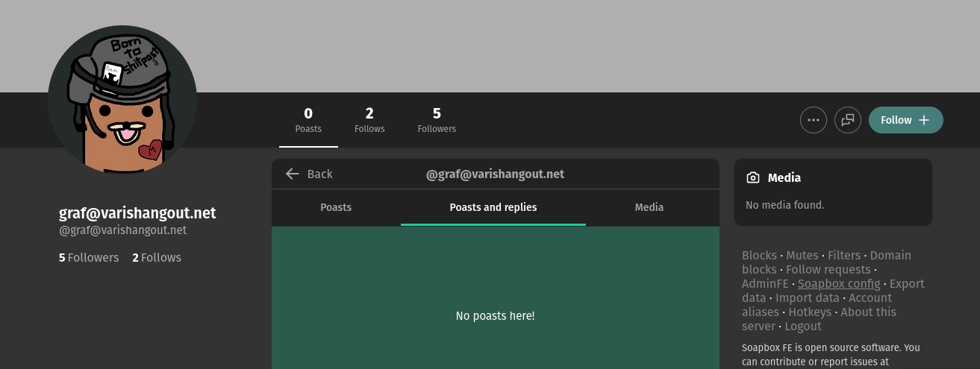980x369 pixels.
Task: Click the Back arrow icon
Action: pos(293,174)
